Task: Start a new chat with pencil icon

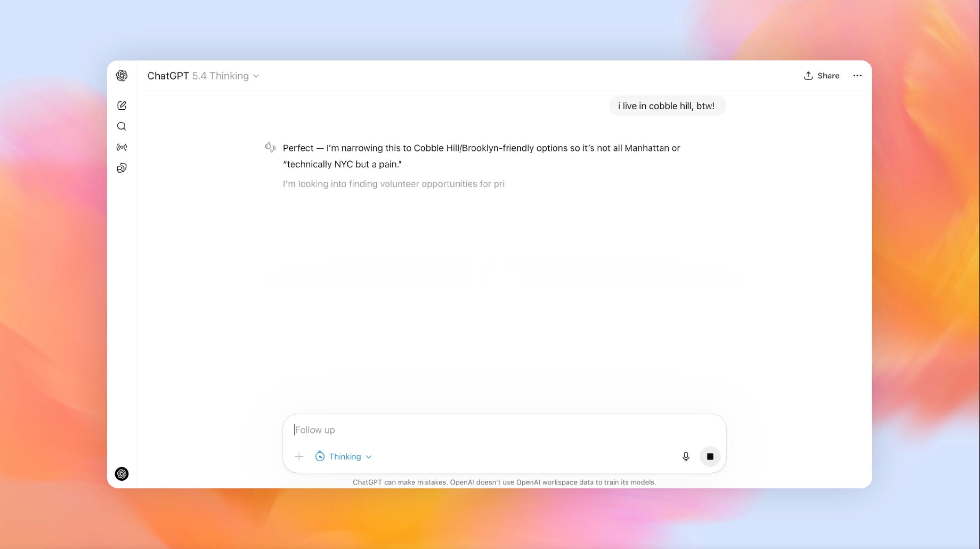Action: click(122, 105)
